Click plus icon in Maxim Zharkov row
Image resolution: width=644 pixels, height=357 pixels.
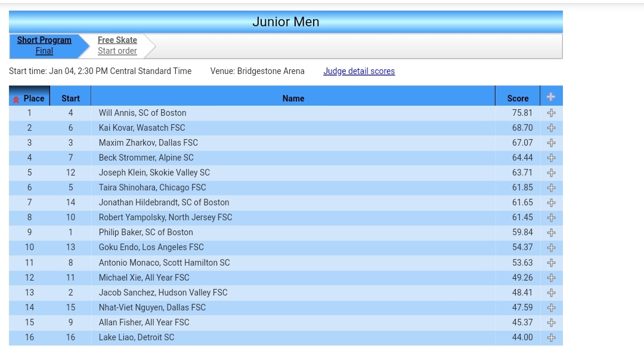[x=551, y=143]
